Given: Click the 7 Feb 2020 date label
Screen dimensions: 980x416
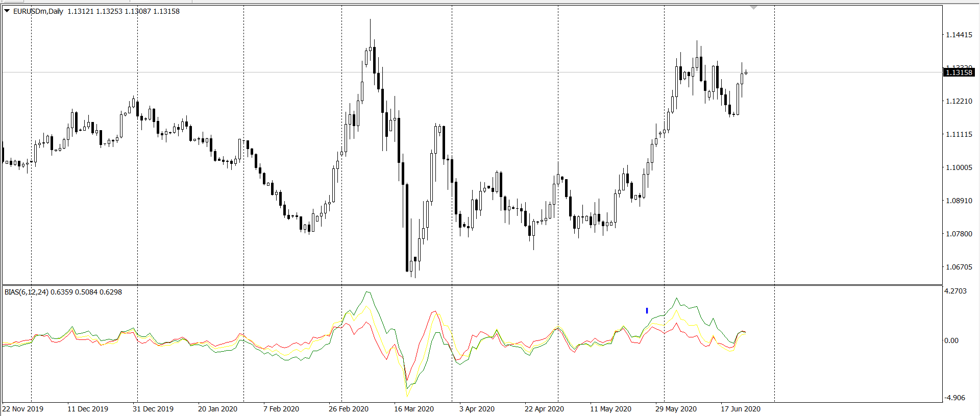Looking at the screenshot, I should tap(281, 409).
